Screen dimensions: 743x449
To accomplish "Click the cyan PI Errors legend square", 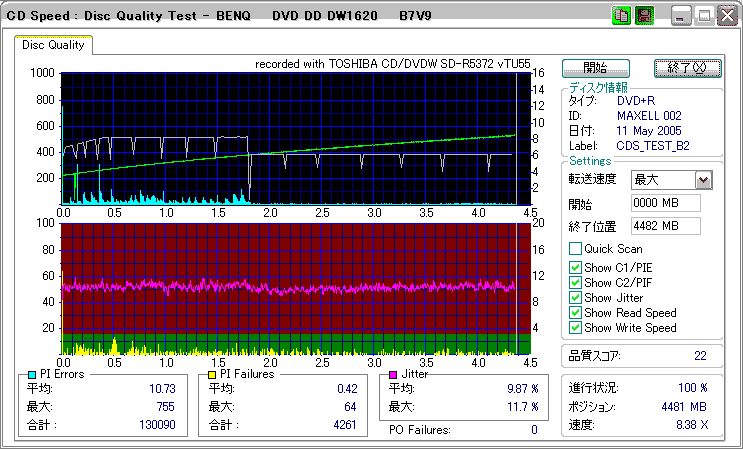I will [32, 375].
